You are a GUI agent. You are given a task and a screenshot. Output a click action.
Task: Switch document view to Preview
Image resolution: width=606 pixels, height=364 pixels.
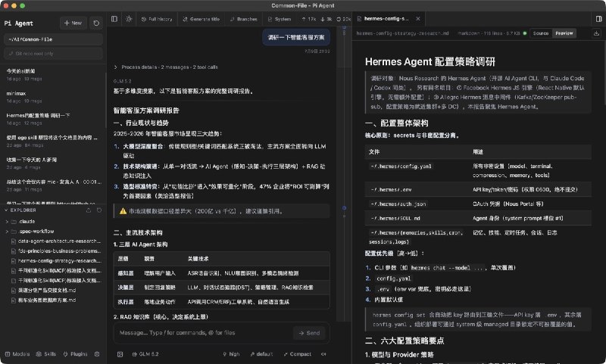(x=564, y=33)
